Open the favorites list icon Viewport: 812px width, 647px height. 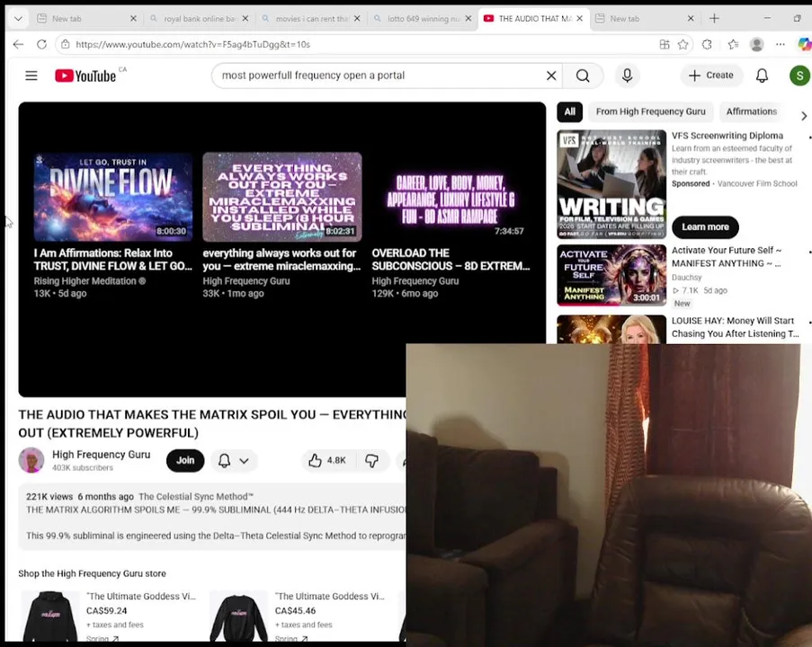click(733, 45)
